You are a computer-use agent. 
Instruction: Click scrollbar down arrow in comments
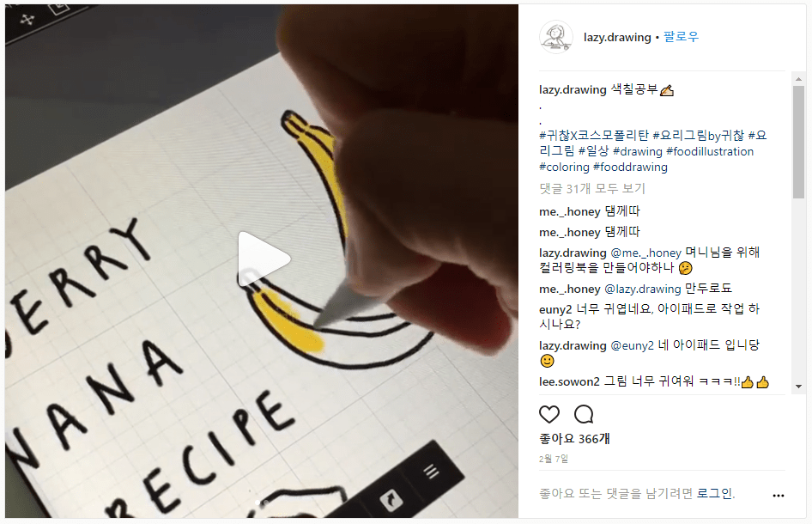click(798, 387)
